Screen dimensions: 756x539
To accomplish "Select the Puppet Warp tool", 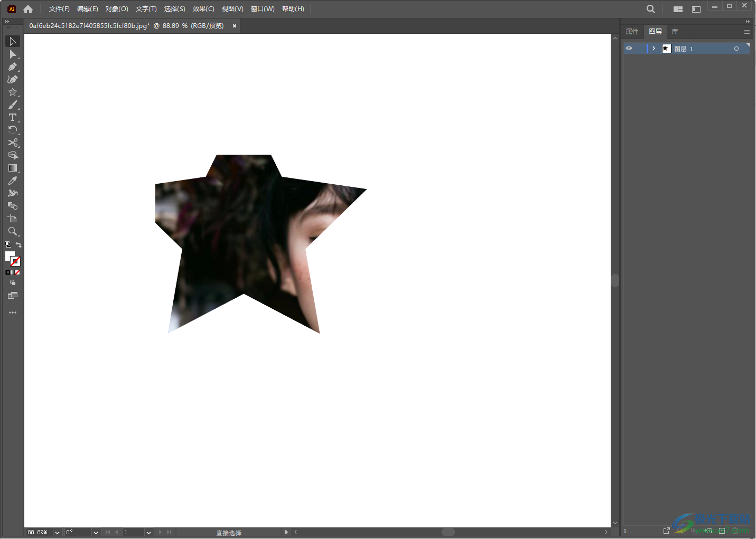I will coord(13,193).
